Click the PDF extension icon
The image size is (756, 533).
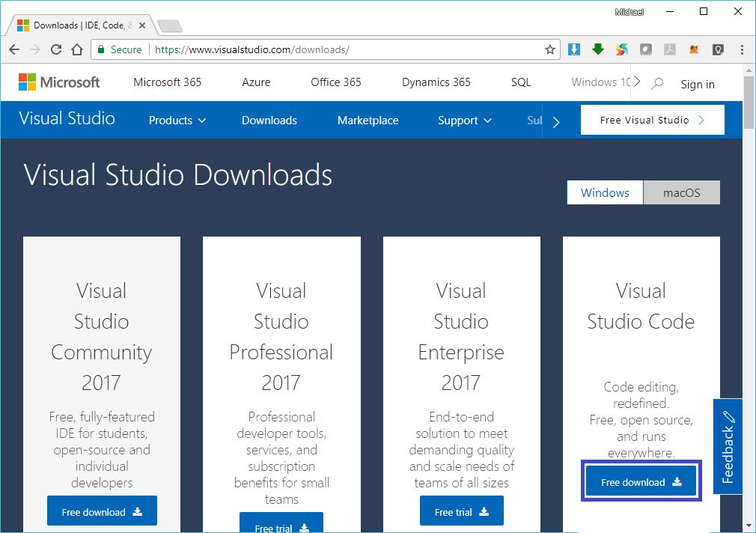(670, 49)
